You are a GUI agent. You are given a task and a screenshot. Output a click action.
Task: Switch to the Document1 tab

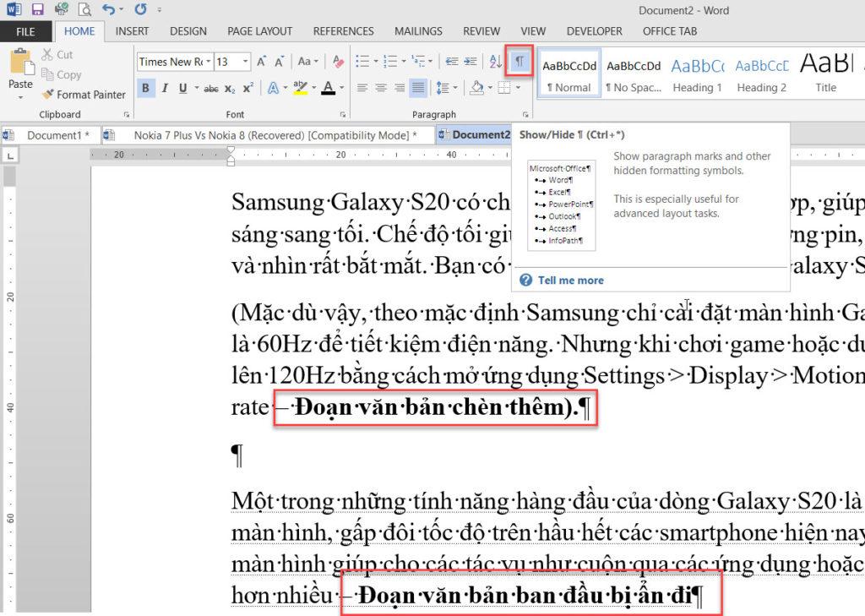tap(57, 134)
